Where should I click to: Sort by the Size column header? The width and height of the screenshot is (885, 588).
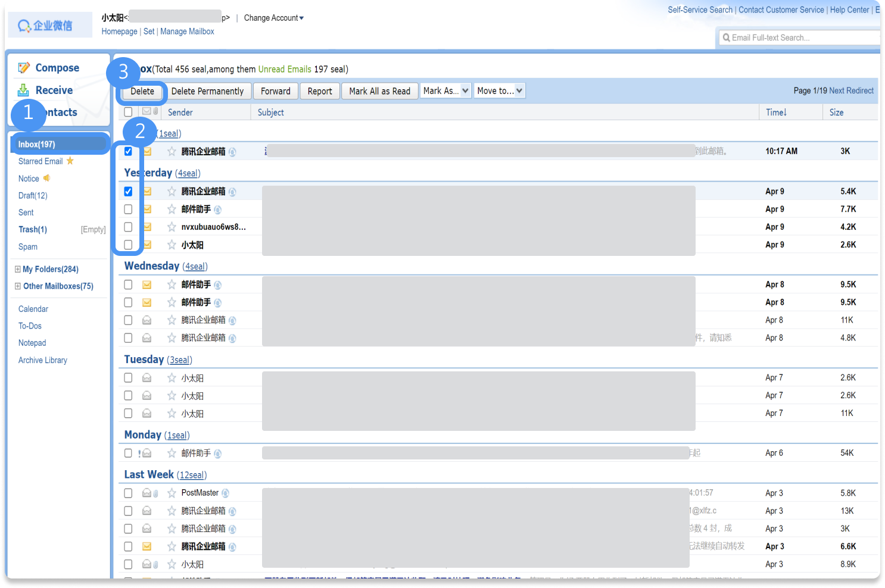(x=836, y=112)
